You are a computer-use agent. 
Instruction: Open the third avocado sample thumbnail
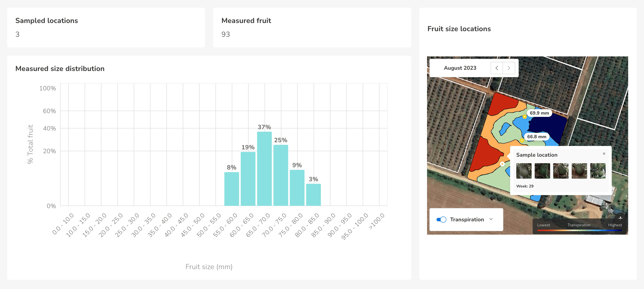[x=561, y=171]
